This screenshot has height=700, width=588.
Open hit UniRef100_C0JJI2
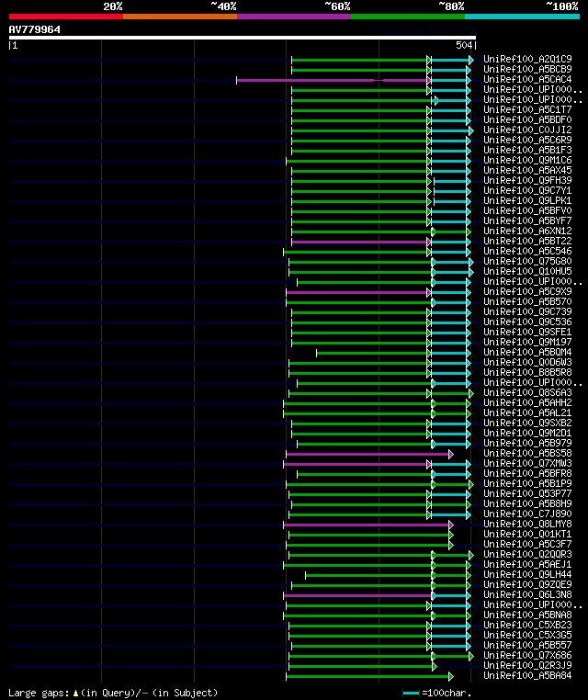click(x=527, y=130)
